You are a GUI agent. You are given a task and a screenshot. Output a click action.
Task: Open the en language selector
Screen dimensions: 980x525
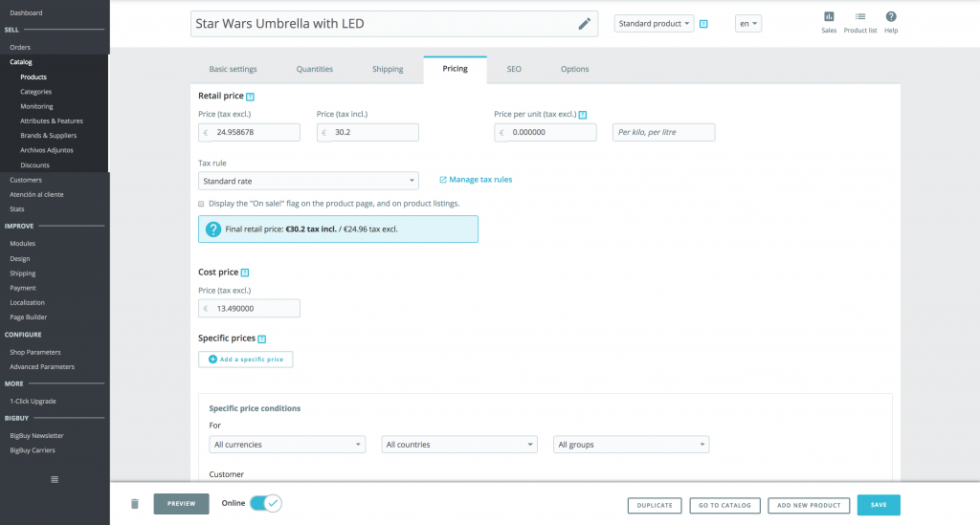pyautogui.click(x=747, y=24)
